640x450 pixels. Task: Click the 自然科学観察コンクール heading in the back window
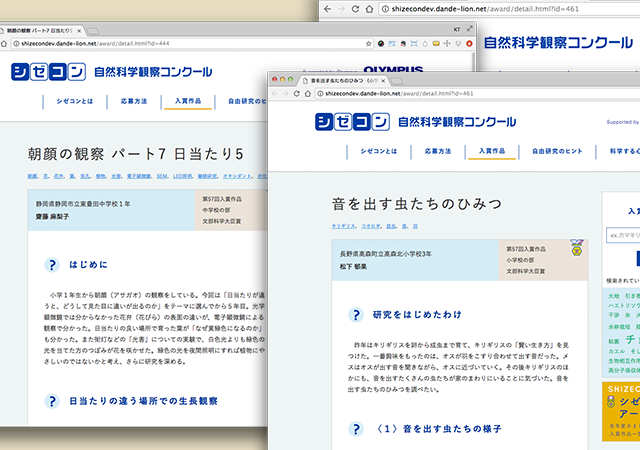point(558,42)
